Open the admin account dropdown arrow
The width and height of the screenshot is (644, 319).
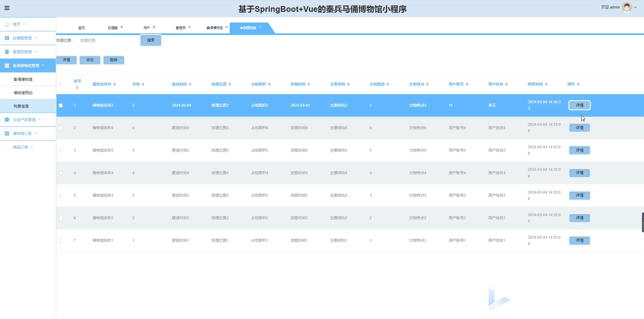tap(636, 7)
